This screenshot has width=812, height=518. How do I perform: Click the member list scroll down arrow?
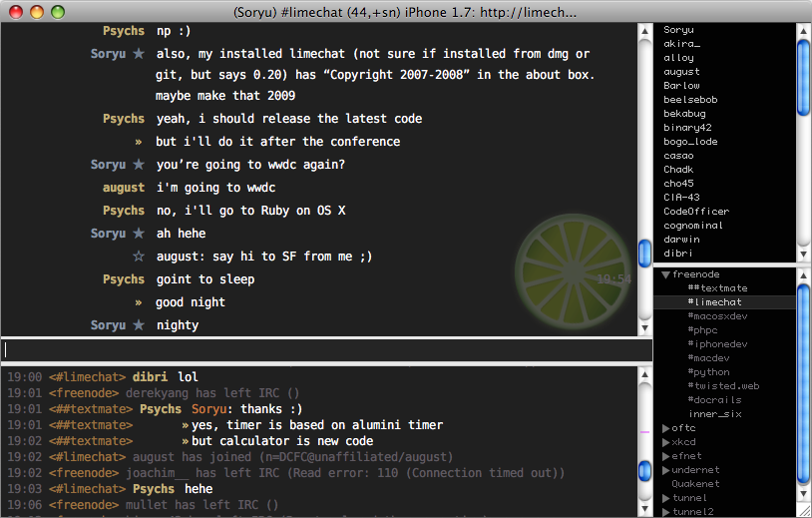[804, 255]
